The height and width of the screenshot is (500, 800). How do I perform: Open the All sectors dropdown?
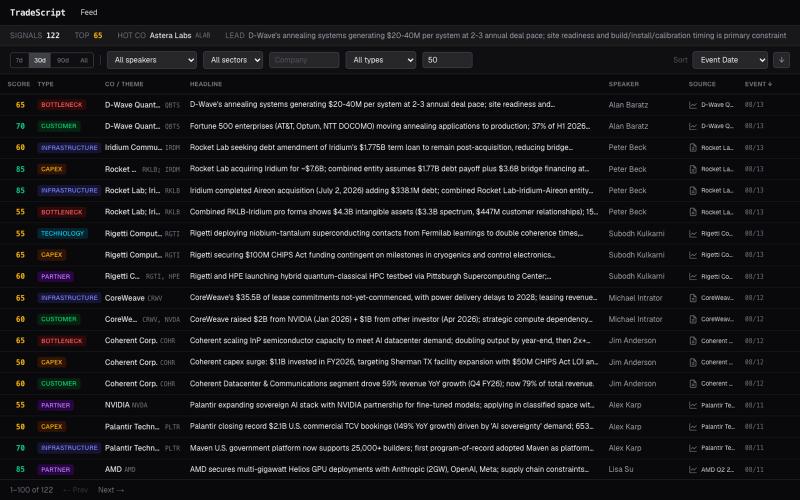[x=233, y=60]
